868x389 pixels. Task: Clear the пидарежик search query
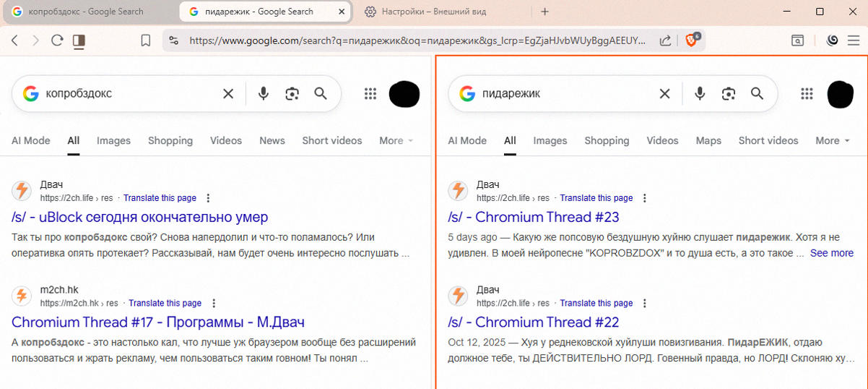point(665,93)
